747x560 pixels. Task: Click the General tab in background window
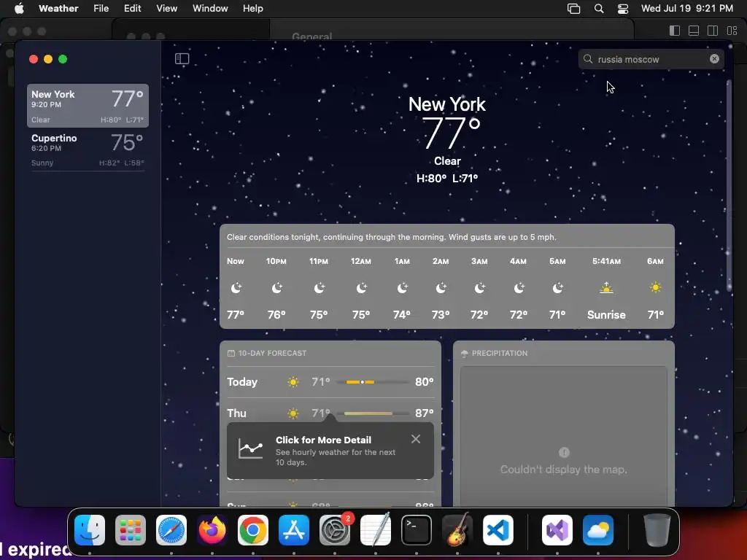click(312, 36)
